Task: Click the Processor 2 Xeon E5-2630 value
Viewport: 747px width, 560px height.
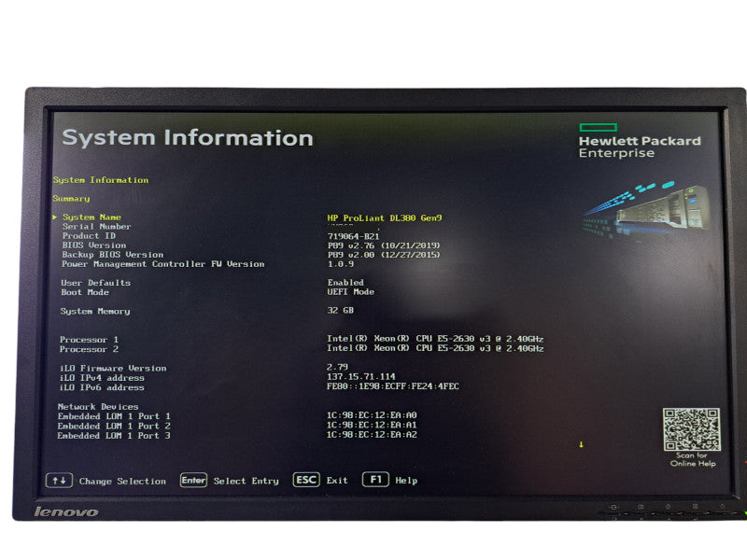Action: 435,348
